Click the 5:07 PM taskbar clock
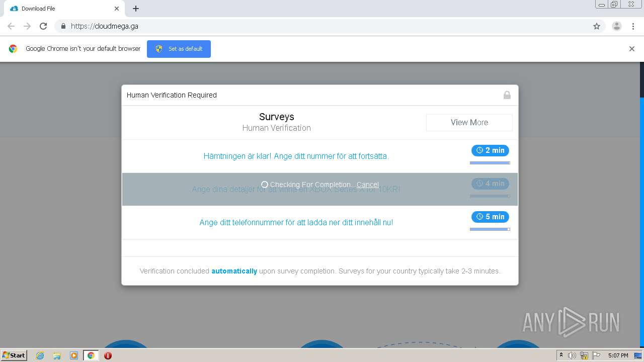Screen dimensions: 644x362 click(618, 355)
